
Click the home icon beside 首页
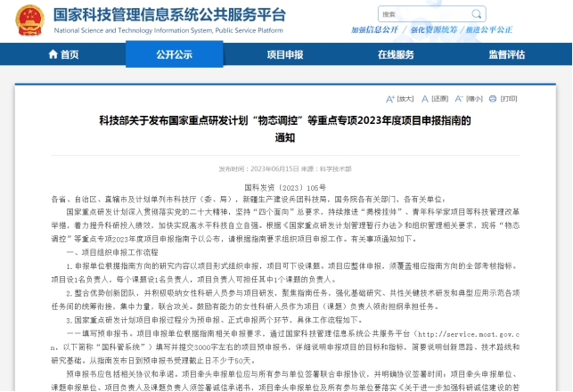pos(51,54)
